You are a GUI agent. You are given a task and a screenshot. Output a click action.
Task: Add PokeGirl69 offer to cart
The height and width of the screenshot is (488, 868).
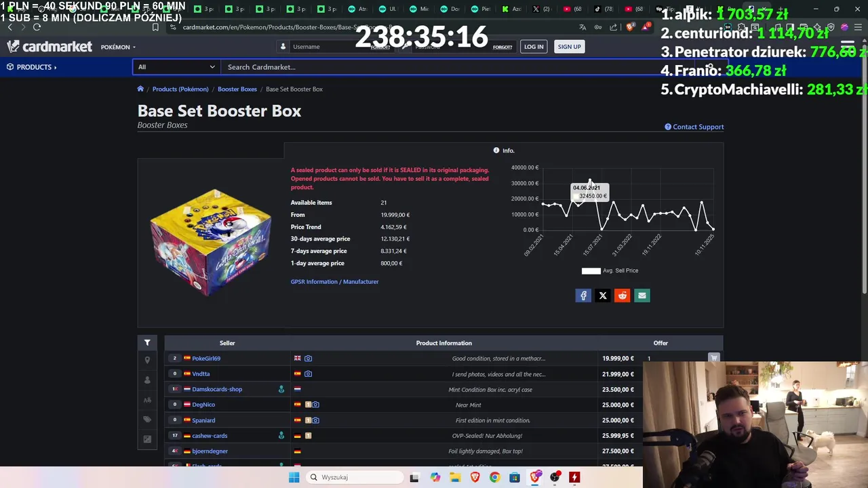(713, 358)
